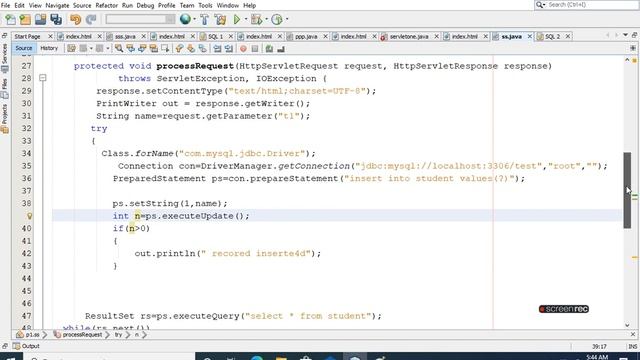
Task: Click the Find Selection magnifier icon
Action: (x=119, y=49)
